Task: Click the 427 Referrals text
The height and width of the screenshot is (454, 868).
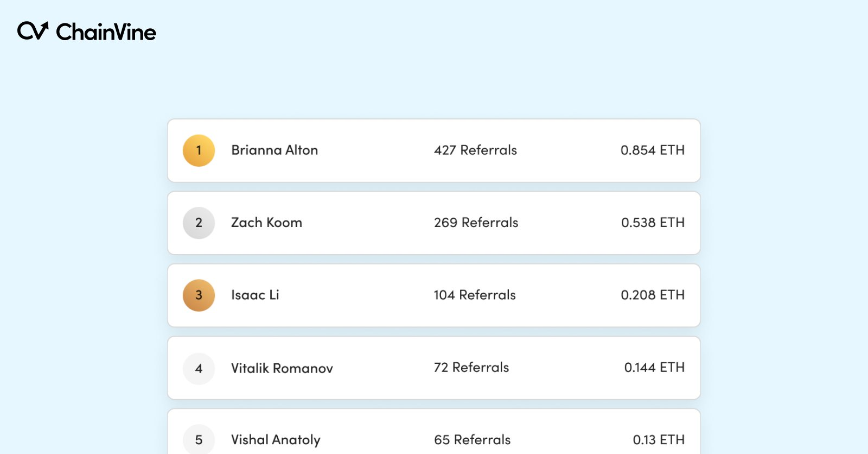Action: 475,150
